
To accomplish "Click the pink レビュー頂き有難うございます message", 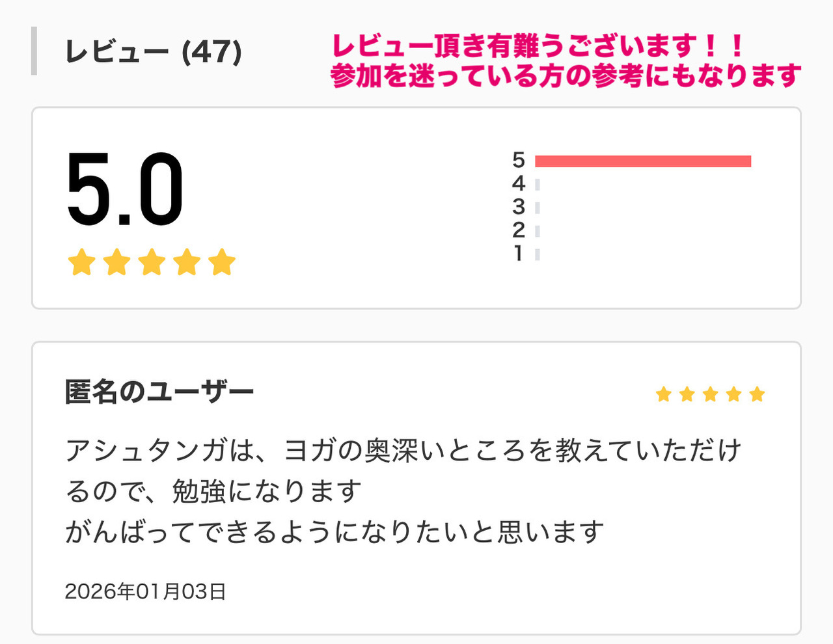I will pyautogui.click(x=565, y=60).
